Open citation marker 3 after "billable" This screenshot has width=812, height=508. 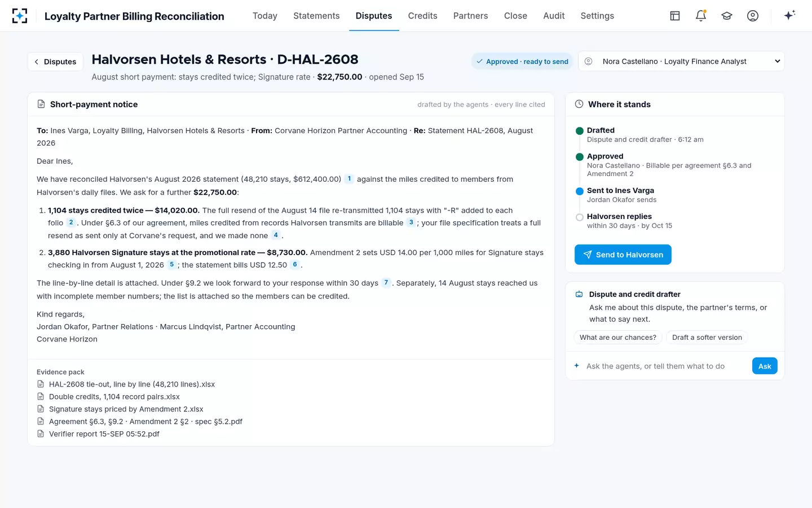click(x=411, y=222)
